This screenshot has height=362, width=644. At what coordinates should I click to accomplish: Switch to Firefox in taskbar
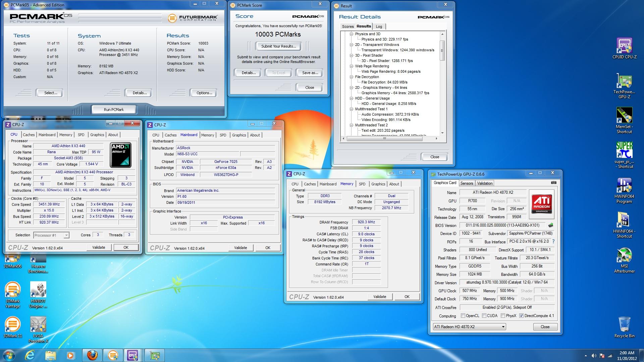point(92,355)
